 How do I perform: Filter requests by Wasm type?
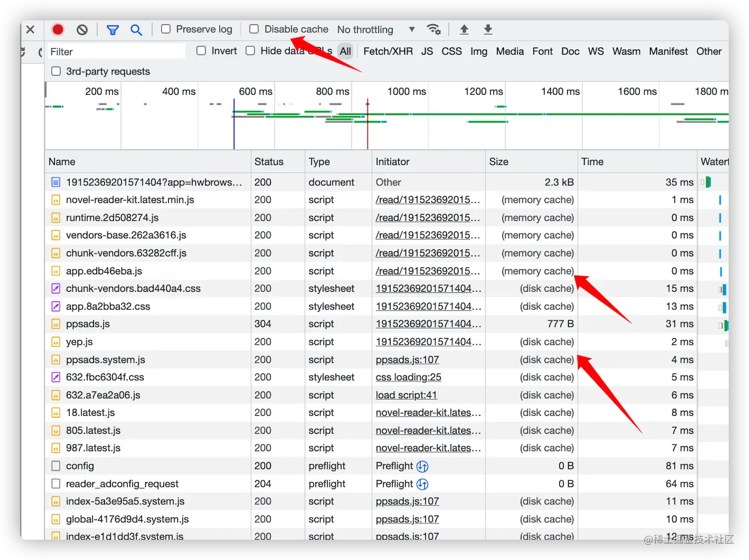pos(626,51)
